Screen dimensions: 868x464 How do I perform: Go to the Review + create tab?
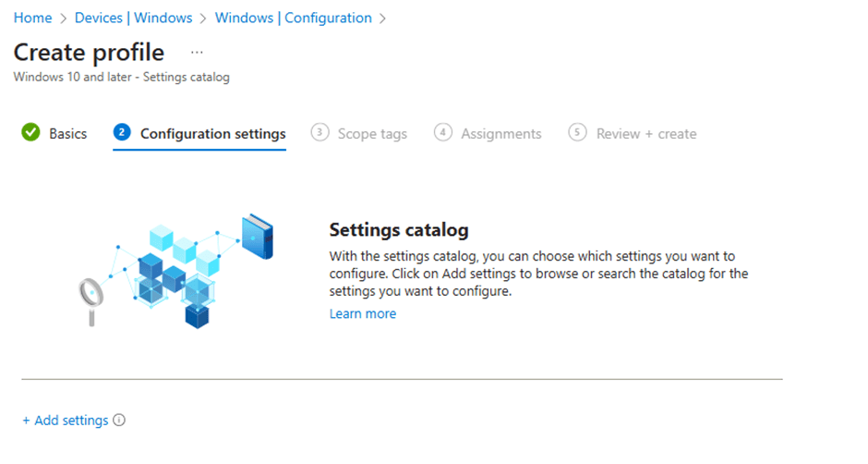645,134
